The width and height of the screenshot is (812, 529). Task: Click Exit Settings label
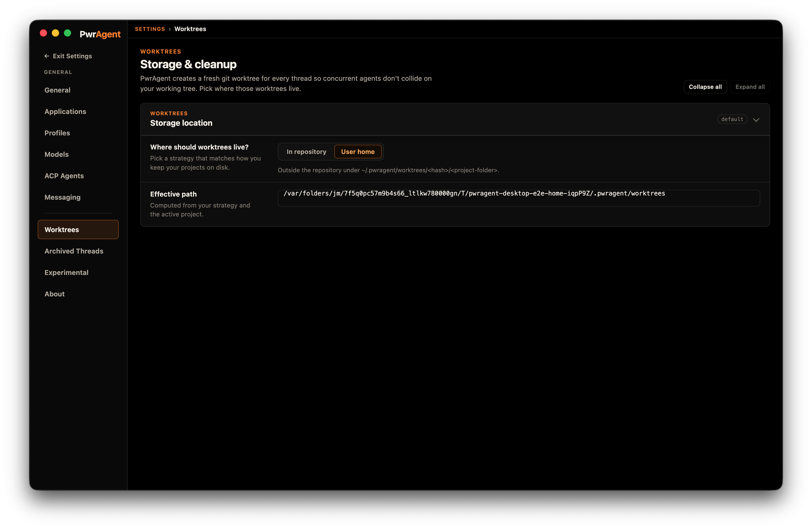click(x=72, y=56)
